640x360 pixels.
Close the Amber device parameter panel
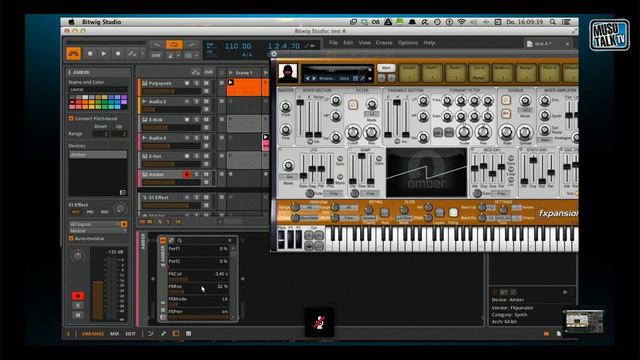pos(230,240)
